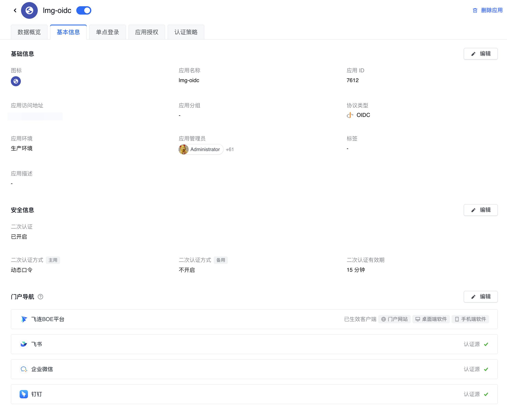Click the Administrator avatar chip
The width and height of the screenshot is (507, 420).
[x=201, y=149]
